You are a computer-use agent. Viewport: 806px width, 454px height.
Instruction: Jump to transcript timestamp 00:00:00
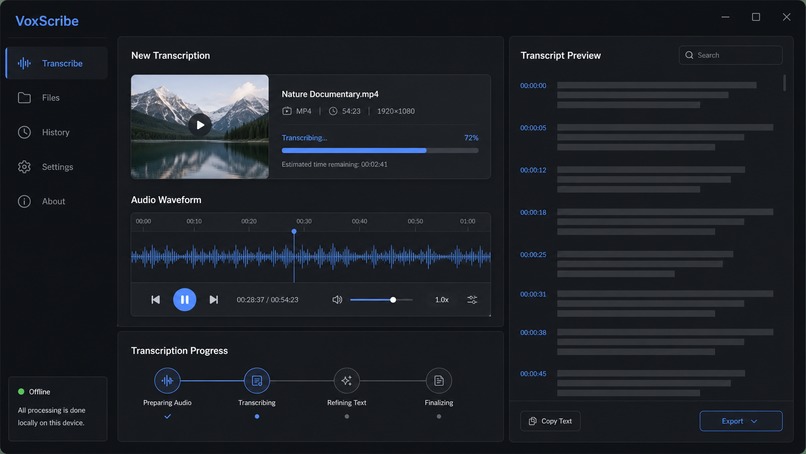click(x=533, y=86)
